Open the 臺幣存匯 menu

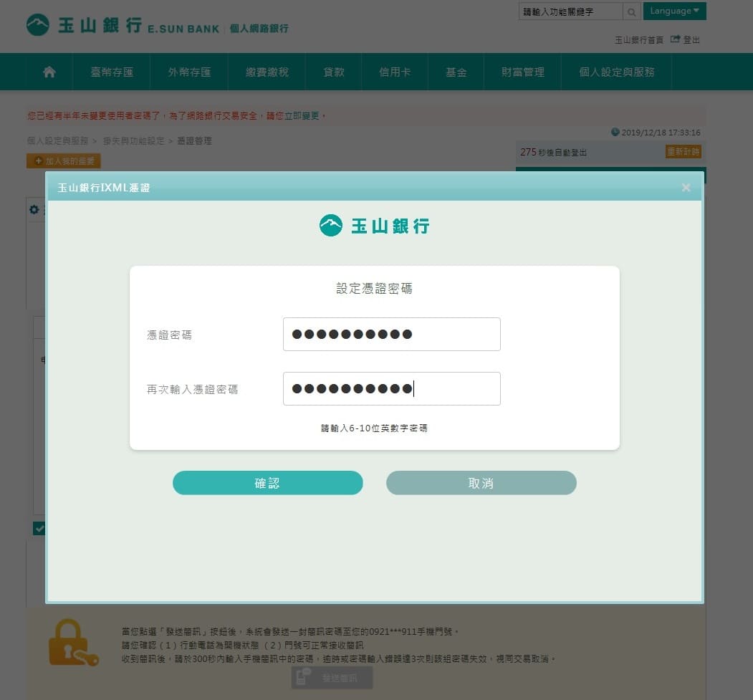click(112, 72)
